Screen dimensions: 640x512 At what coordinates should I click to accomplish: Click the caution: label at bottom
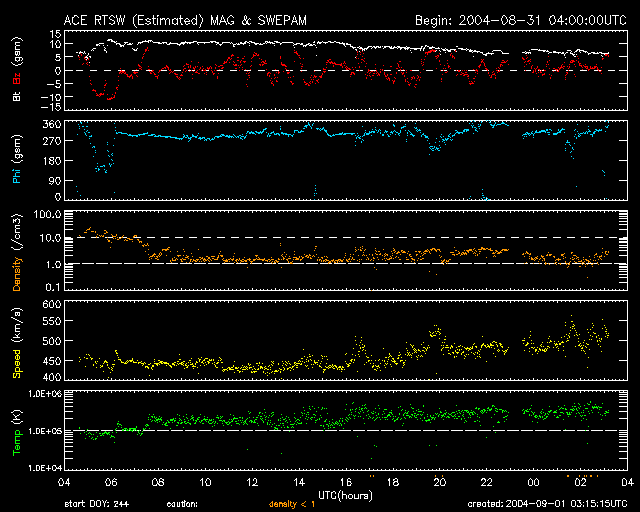[x=183, y=504]
